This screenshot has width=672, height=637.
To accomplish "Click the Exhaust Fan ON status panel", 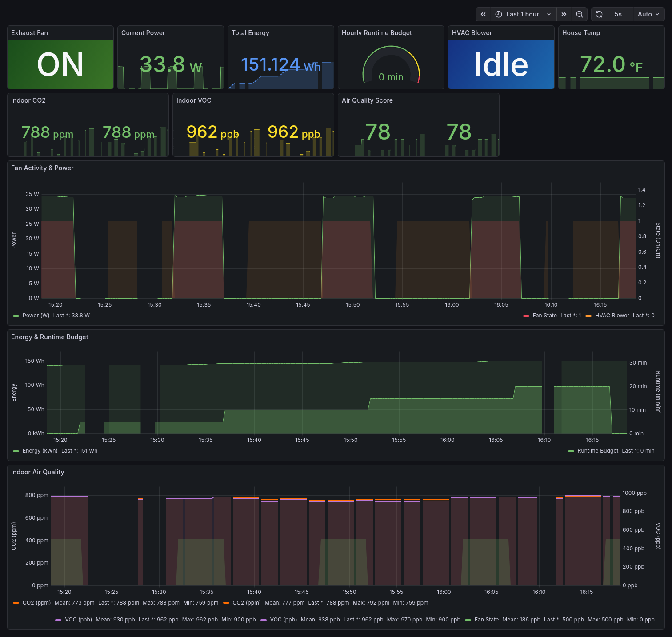I will point(60,64).
